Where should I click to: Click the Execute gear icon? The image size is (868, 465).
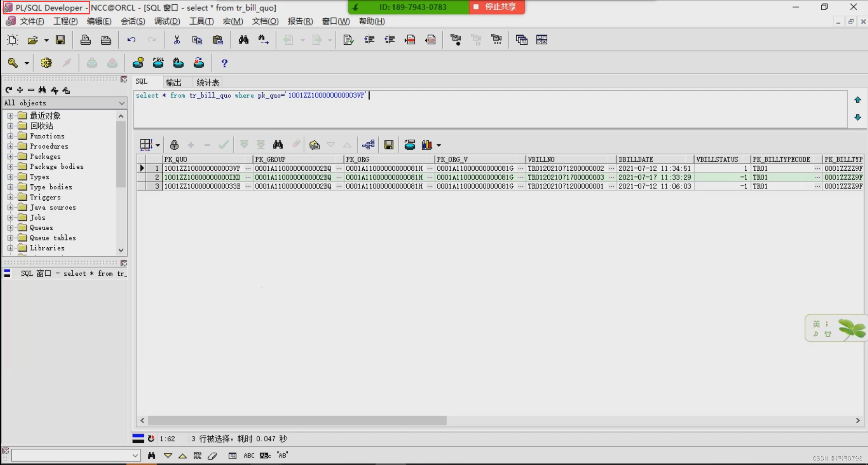(x=46, y=63)
